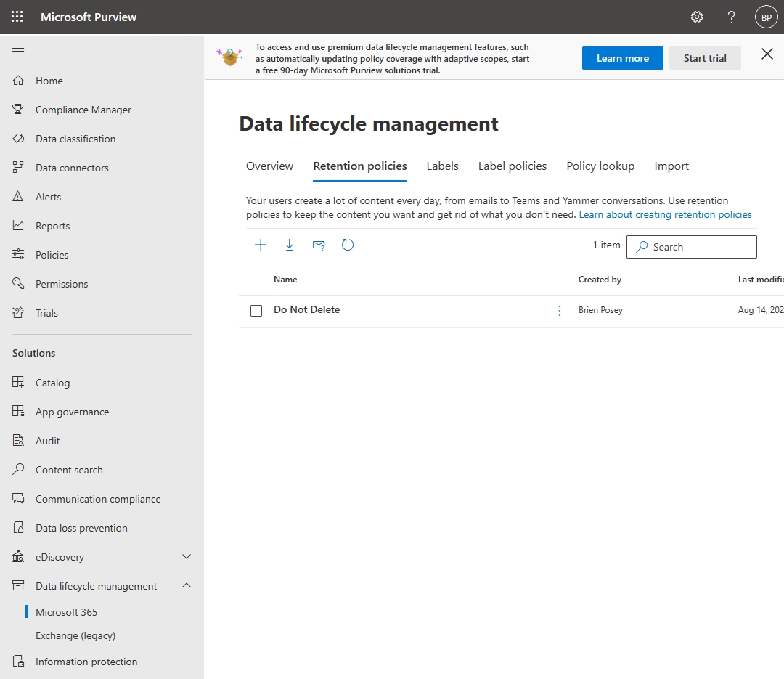Open the BP account avatar menu
Screen dimensions: 784x679
click(766, 16)
